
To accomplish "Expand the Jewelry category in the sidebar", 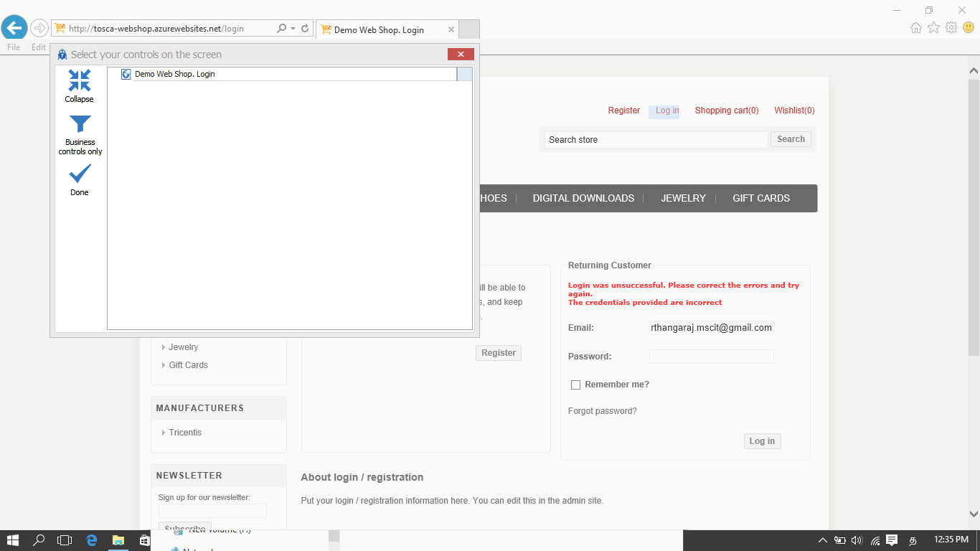I will [183, 347].
